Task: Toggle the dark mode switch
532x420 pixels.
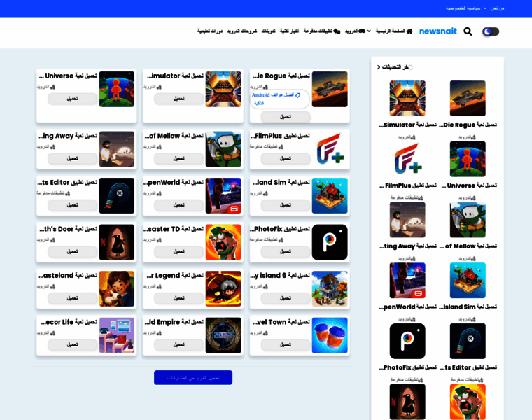Action: 490,31
